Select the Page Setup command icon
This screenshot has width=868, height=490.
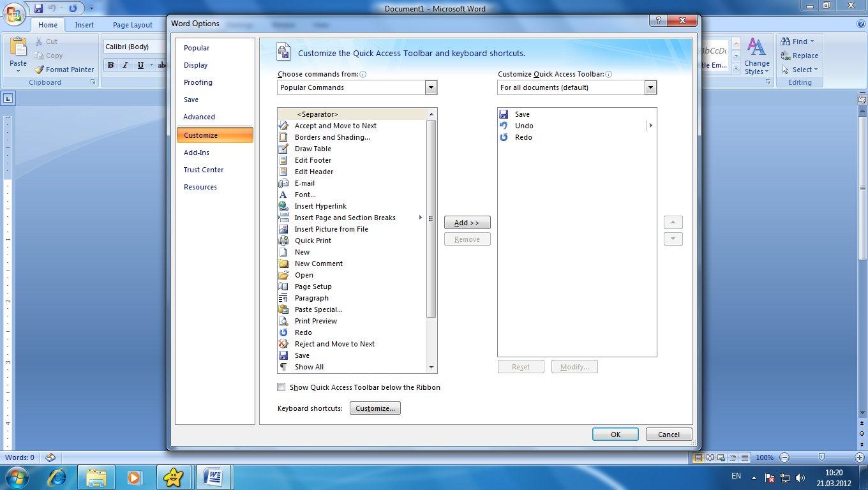(283, 286)
